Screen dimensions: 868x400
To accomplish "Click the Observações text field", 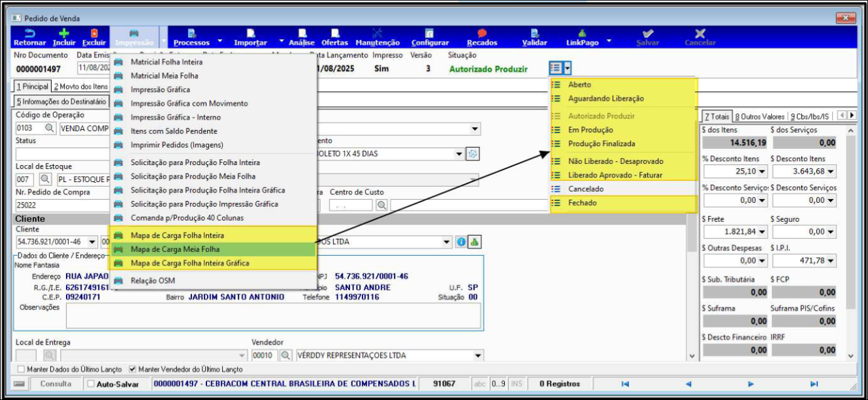I will click(x=273, y=315).
